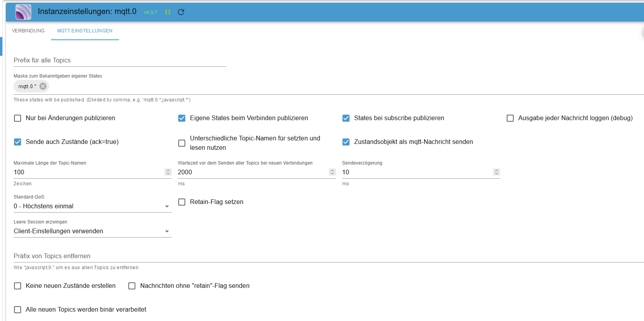Click the Sendeverzögerung stepper arrows
The width and height of the screenshot is (644, 321).
[497, 172]
